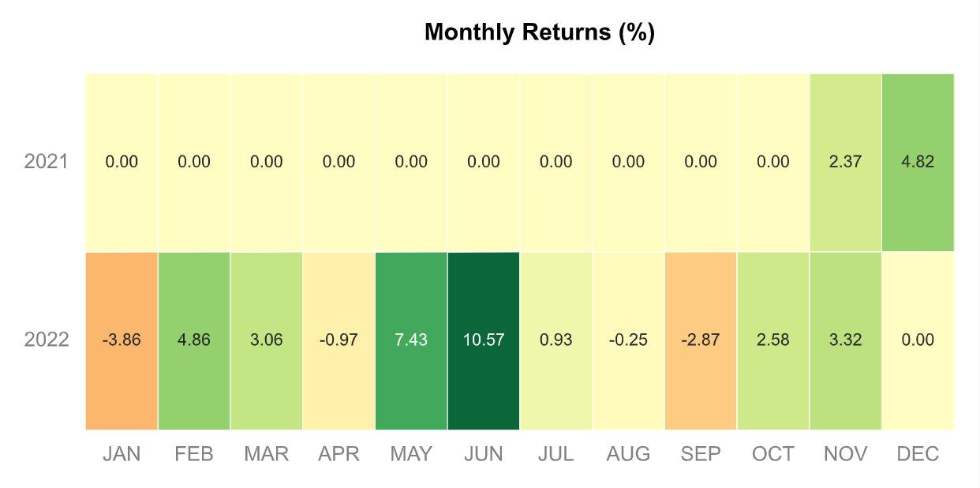Select the May 2022 cell with 7.43
980x488 pixels.
pos(411,341)
